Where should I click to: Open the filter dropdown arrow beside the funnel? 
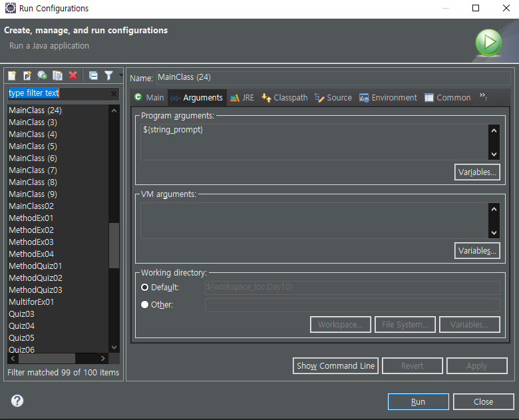pos(121,75)
